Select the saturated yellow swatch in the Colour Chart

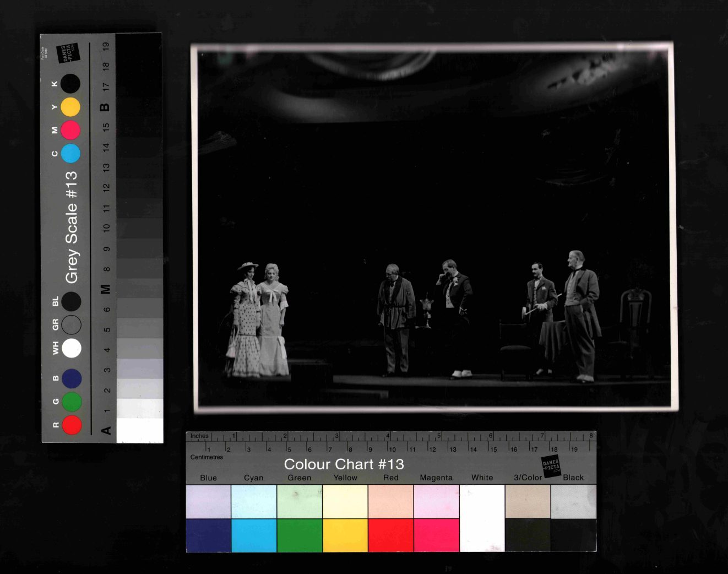coord(345,535)
